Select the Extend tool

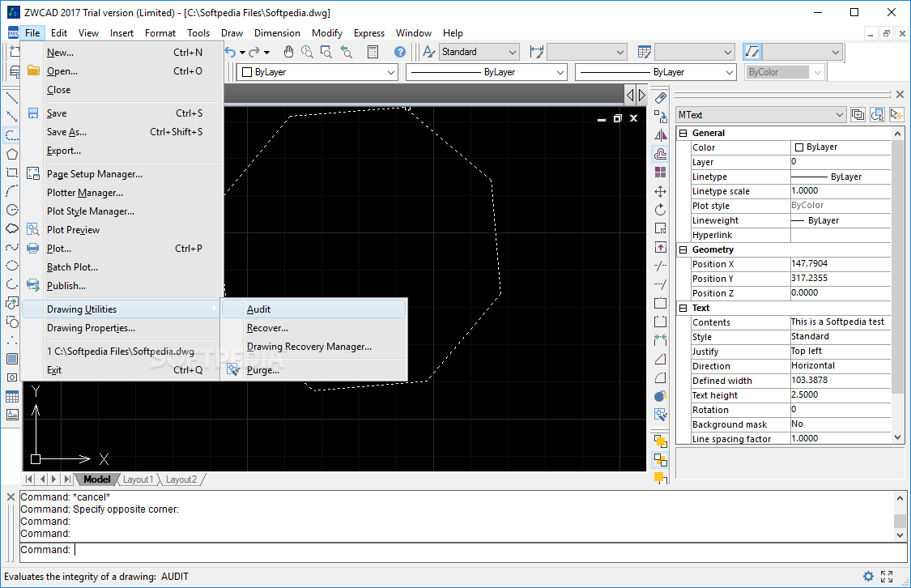661,284
